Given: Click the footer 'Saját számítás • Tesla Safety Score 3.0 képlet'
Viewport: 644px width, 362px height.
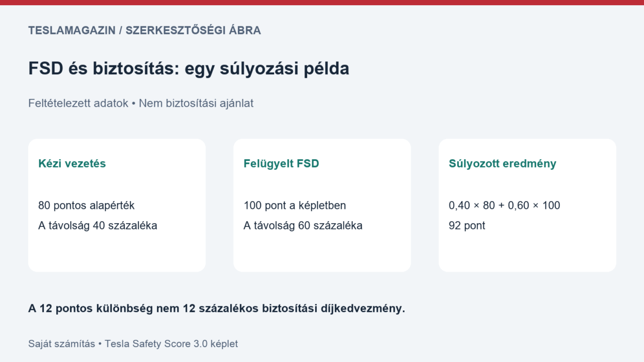Looking at the screenshot, I should [x=133, y=343].
